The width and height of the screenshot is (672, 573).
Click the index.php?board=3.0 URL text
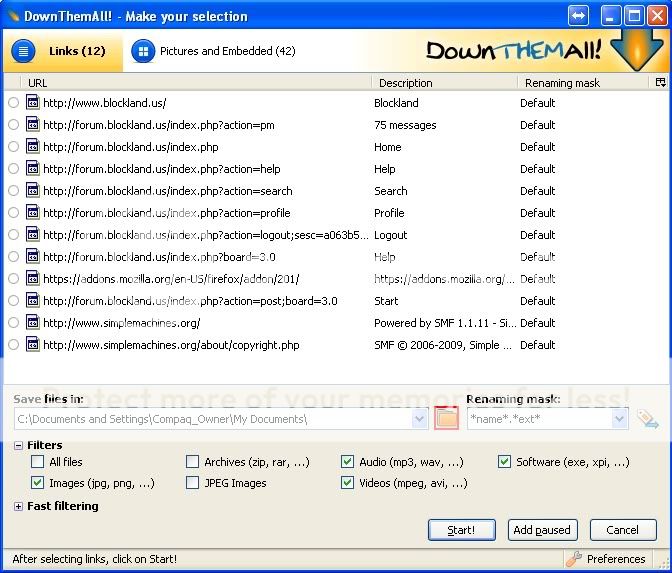159,257
